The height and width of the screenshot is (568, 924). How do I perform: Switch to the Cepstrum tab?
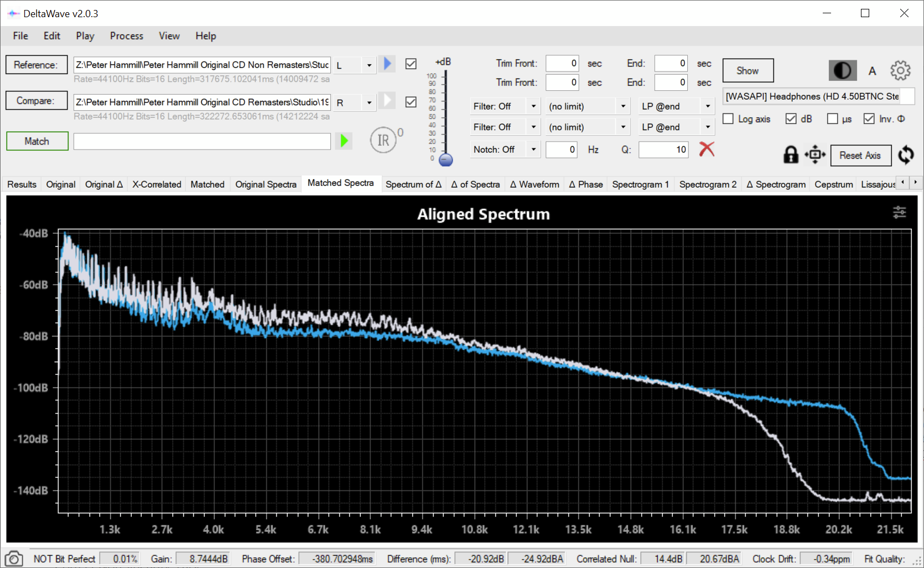pyautogui.click(x=834, y=184)
